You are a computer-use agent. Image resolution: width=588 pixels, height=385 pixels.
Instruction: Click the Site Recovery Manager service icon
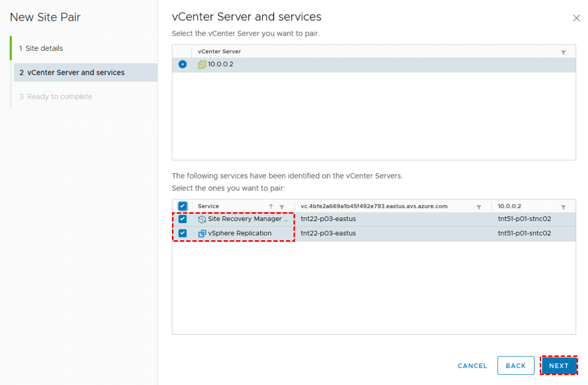click(202, 219)
